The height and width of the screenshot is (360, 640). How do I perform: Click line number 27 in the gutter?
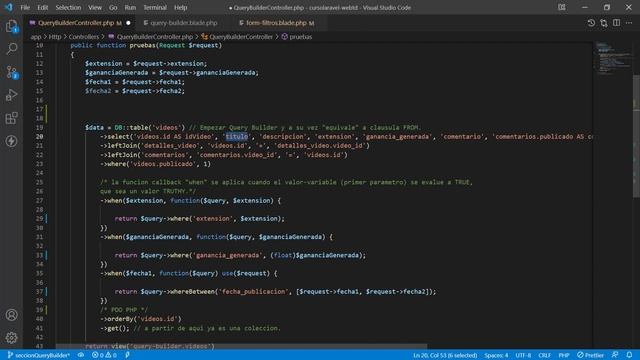[x=39, y=200]
